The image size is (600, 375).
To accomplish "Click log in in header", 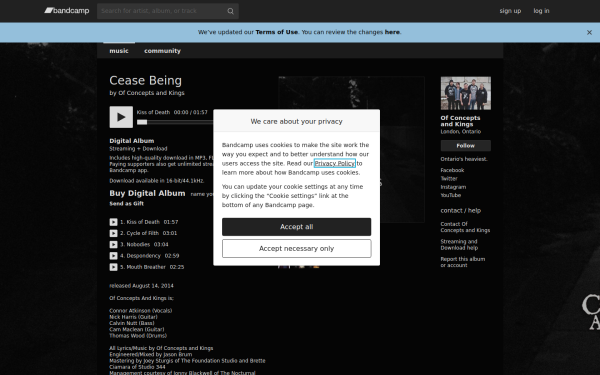I will [x=541, y=11].
